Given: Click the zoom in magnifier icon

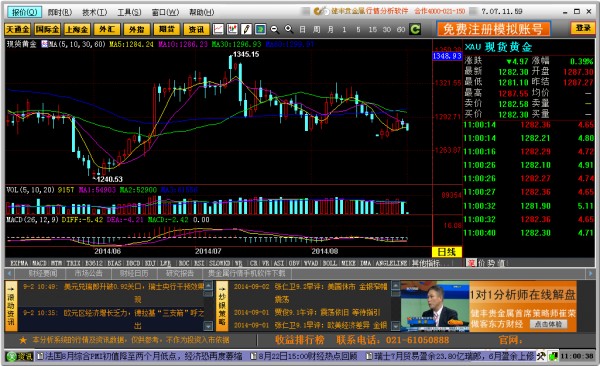Looking at the screenshot, I should tap(289, 29).
